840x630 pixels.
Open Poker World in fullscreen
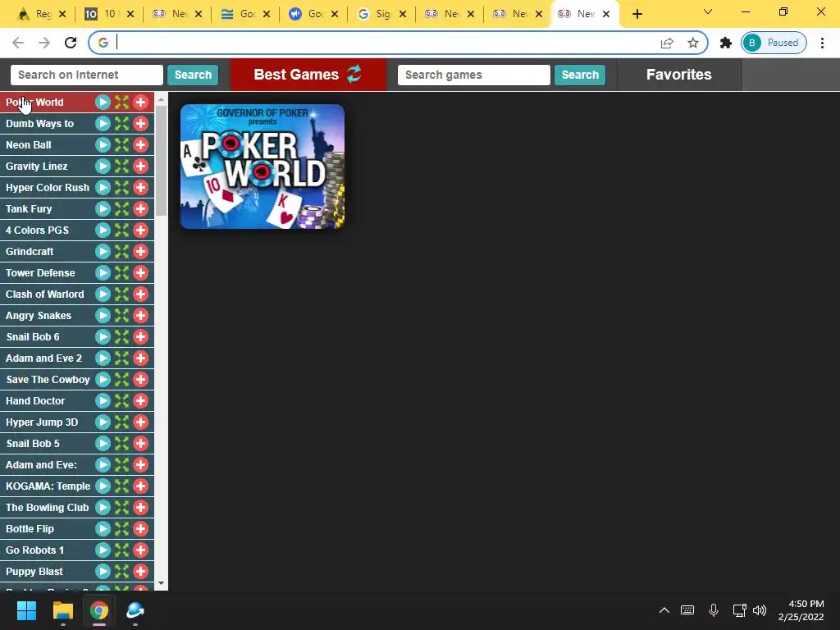point(121,102)
